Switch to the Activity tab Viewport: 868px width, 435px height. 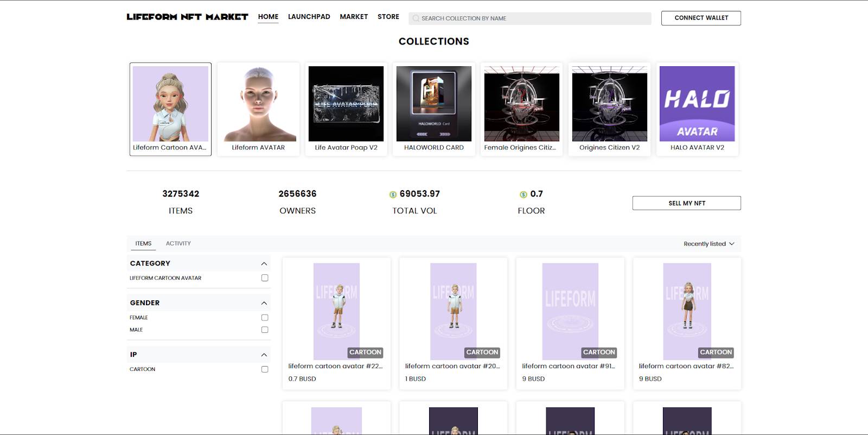178,243
